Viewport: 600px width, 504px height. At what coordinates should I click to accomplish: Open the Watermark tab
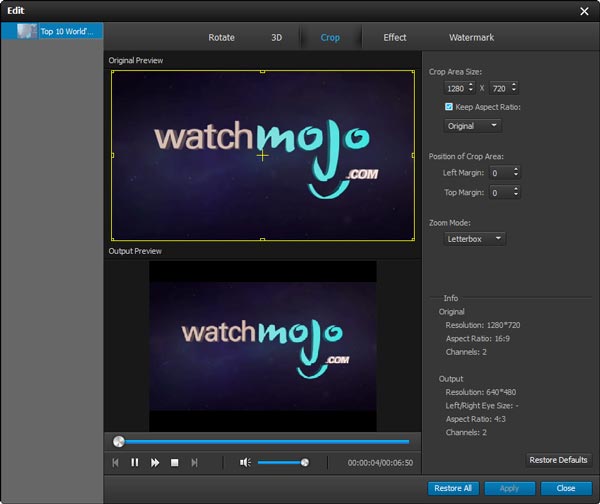471,38
